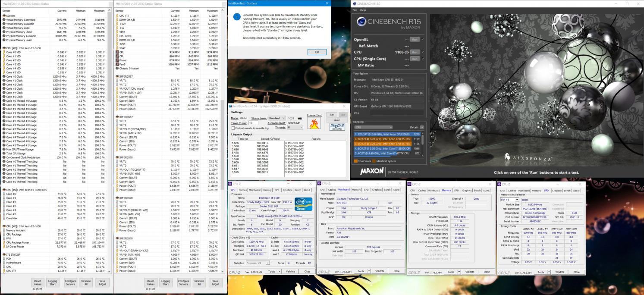Image resolution: width=644 pixels, height=295 pixels.
Task: Click OK in the IntelBurnTest Success dialog
Action: pyautogui.click(x=317, y=52)
